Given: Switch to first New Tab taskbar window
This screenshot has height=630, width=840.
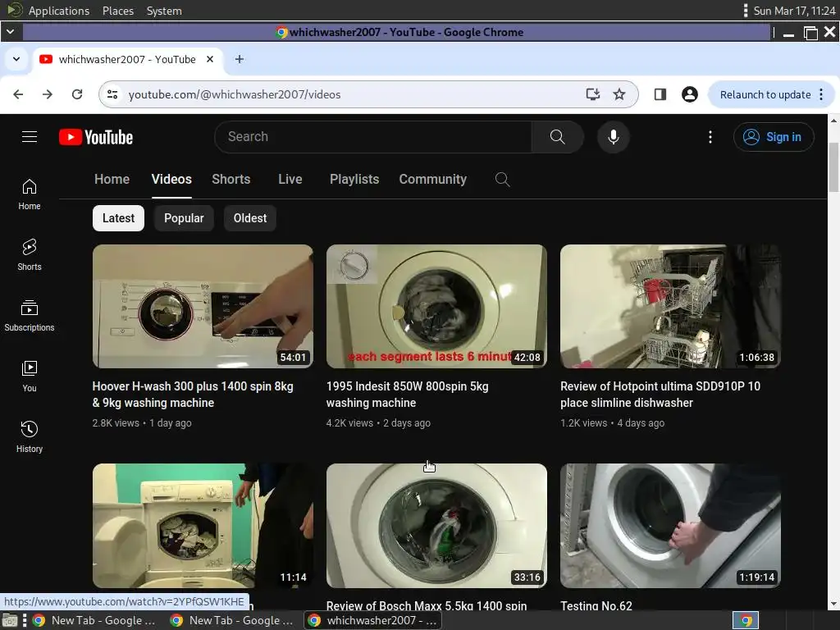Looking at the screenshot, I should pyautogui.click(x=94, y=620).
